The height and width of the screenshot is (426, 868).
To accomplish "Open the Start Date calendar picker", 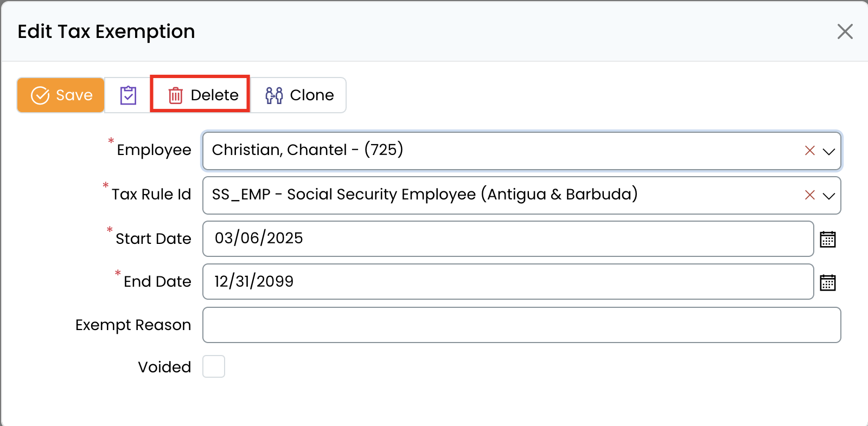I will 827,239.
